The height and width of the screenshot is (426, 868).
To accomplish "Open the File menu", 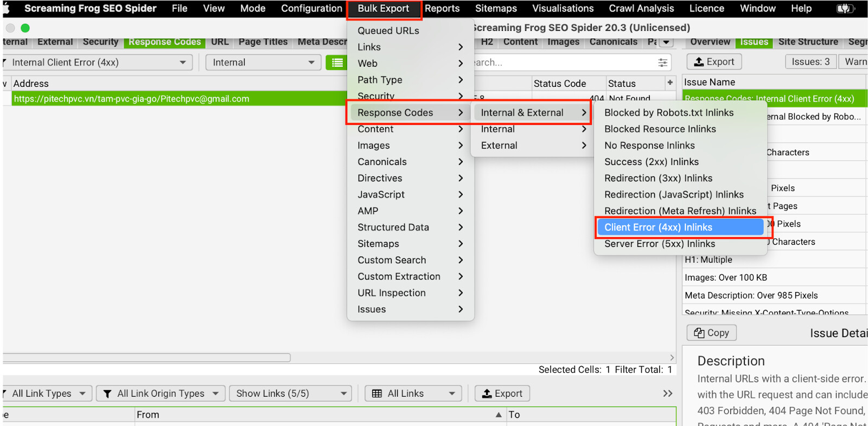I will point(180,8).
